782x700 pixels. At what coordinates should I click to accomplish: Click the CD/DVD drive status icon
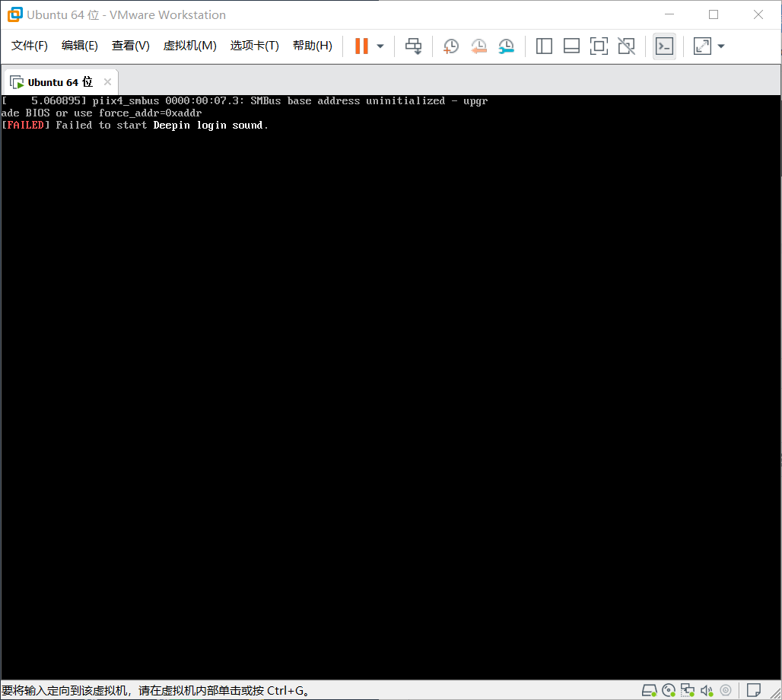click(x=669, y=691)
